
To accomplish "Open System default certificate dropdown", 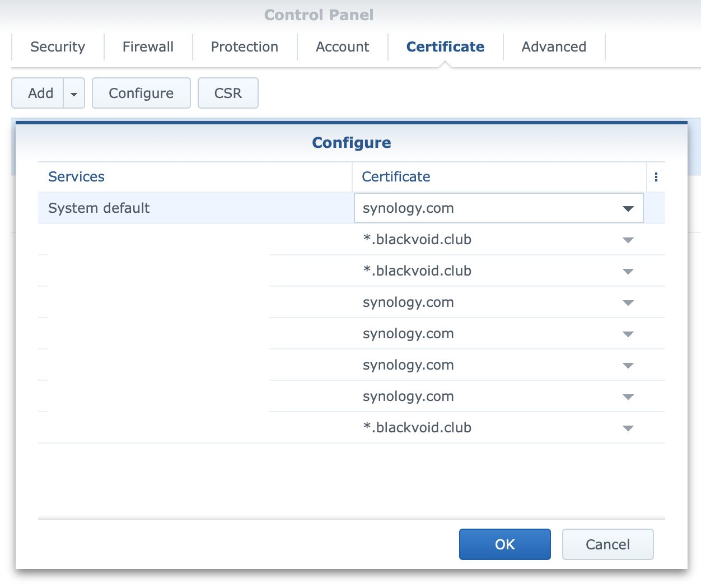I will [499, 208].
